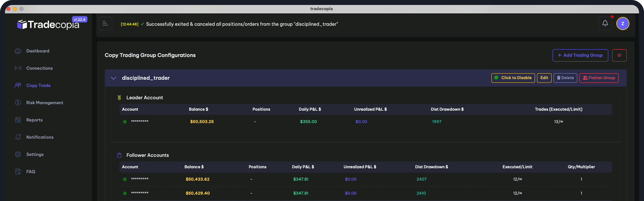Click the Connections signal icon
Image resolution: width=644 pixels, height=201 pixels.
pos(18,68)
